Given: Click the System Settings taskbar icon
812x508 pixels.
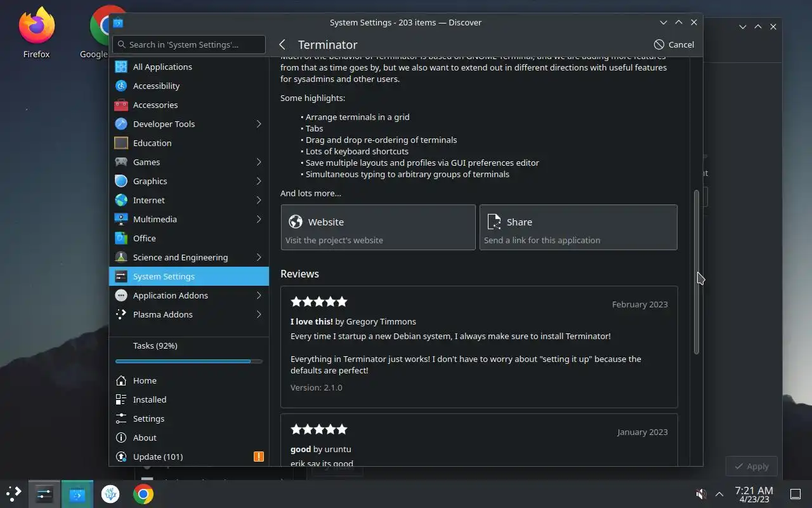Looking at the screenshot, I should coord(44,494).
